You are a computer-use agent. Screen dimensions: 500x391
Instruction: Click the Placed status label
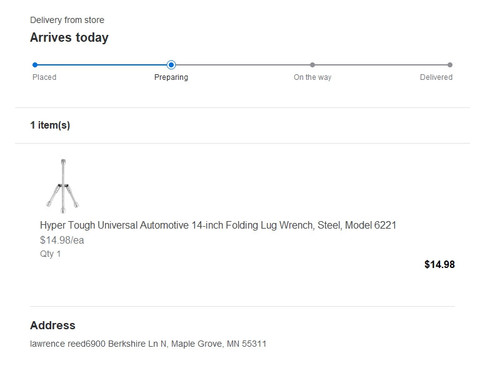pos(44,77)
